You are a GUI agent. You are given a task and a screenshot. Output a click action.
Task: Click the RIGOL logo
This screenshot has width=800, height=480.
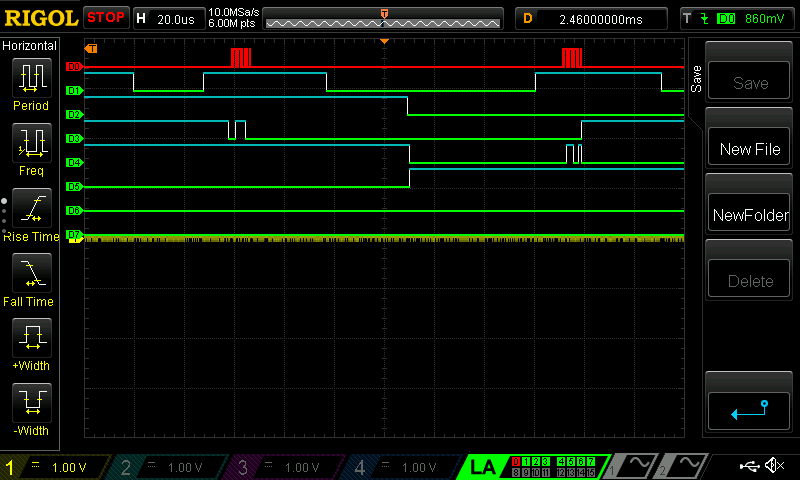41,18
